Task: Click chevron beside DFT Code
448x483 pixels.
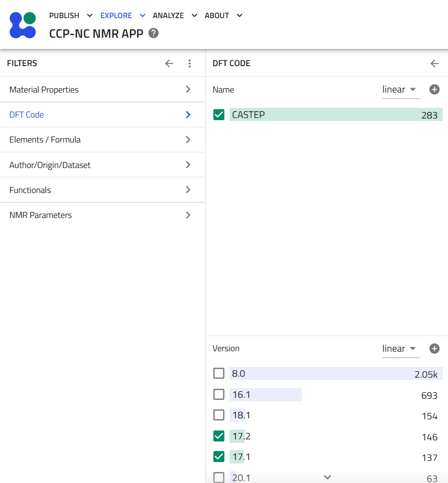Action: 188,115
